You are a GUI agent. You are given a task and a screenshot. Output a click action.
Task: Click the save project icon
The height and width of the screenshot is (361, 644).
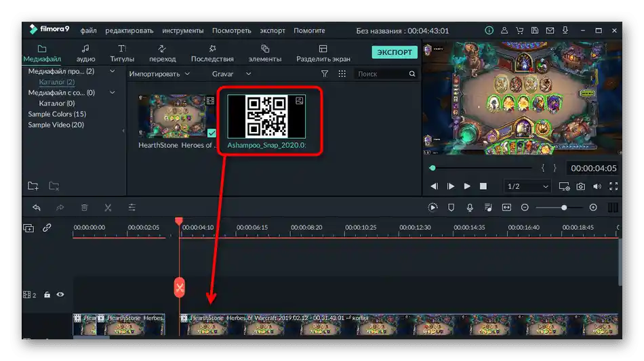[535, 30]
